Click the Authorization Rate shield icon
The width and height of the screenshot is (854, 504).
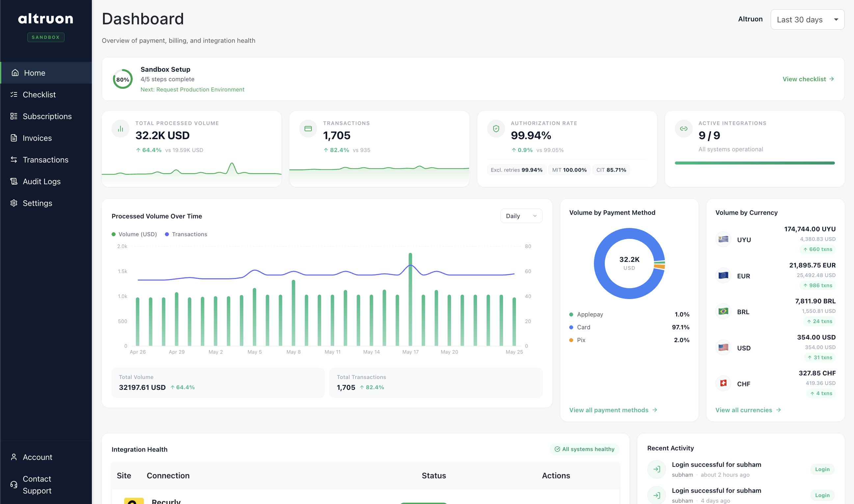point(496,129)
